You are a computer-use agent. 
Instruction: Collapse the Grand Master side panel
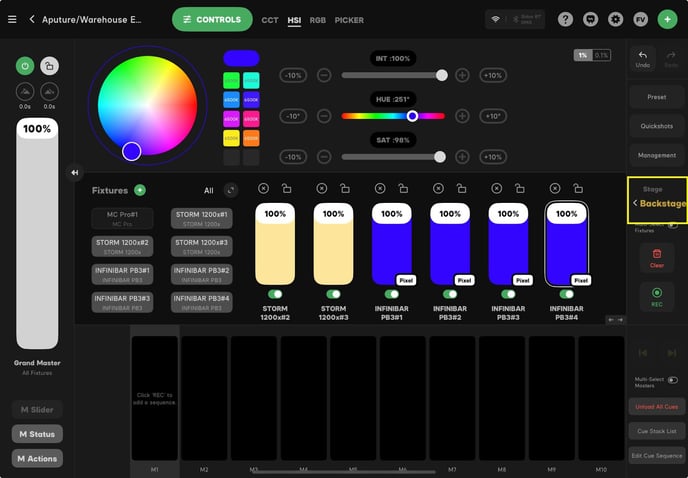point(75,173)
